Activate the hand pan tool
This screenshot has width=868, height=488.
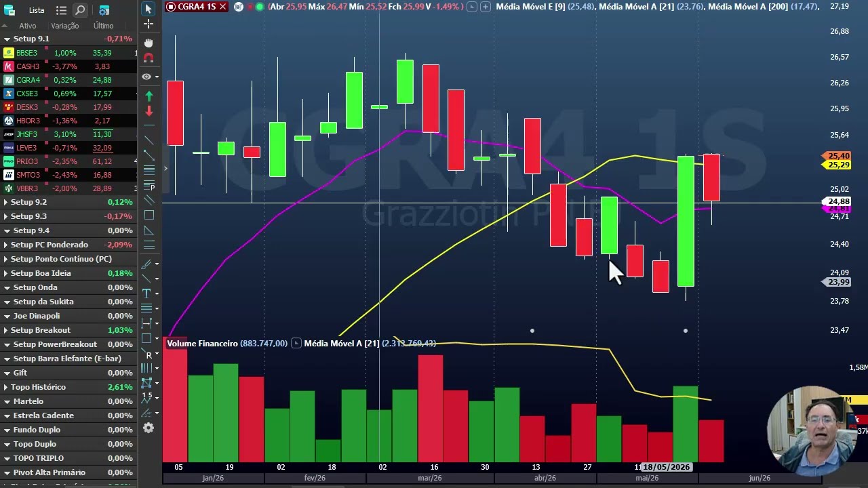point(149,43)
